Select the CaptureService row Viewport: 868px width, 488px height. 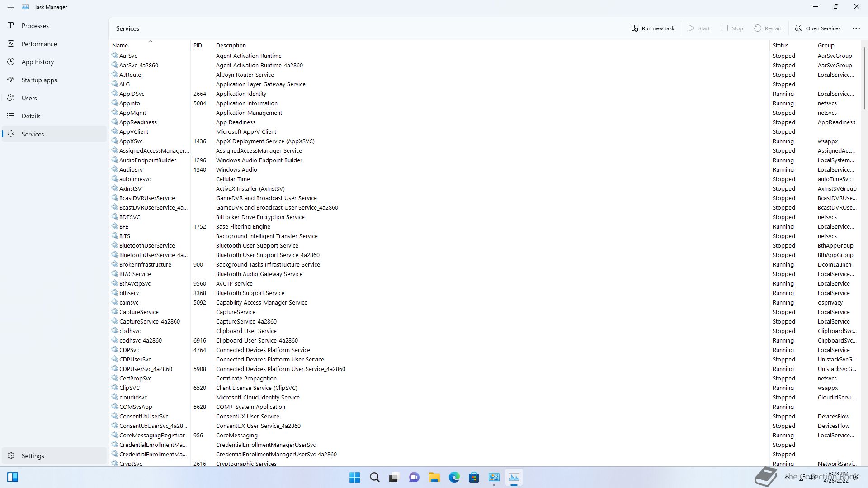[x=485, y=312]
